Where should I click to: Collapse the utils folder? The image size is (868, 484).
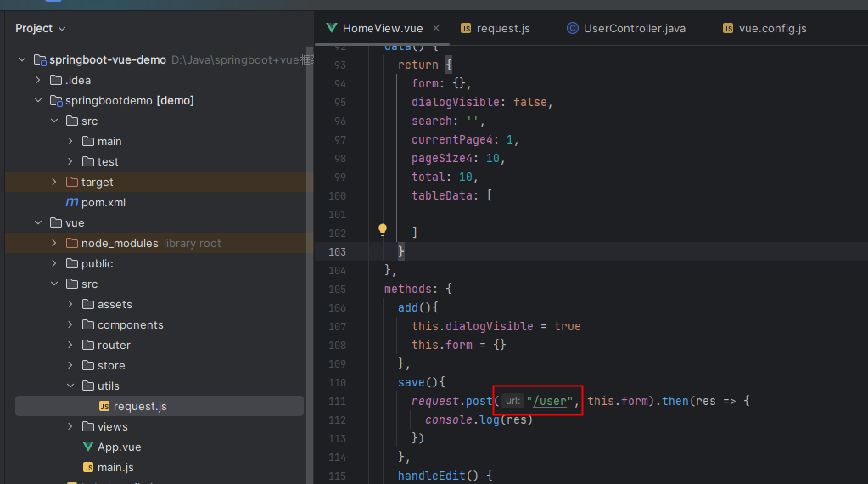tap(70, 386)
